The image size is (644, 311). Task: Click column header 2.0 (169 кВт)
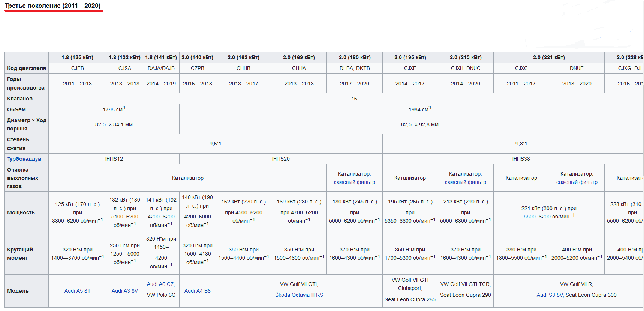tap(299, 57)
